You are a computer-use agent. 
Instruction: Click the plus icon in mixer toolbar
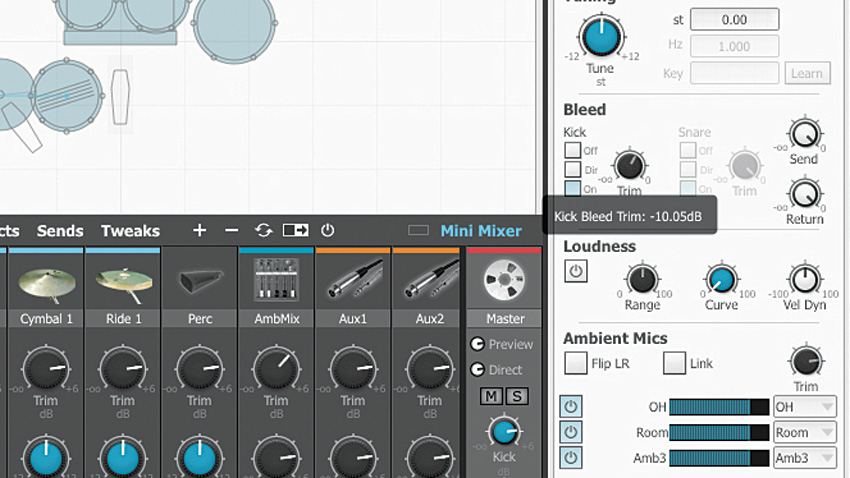(x=199, y=230)
